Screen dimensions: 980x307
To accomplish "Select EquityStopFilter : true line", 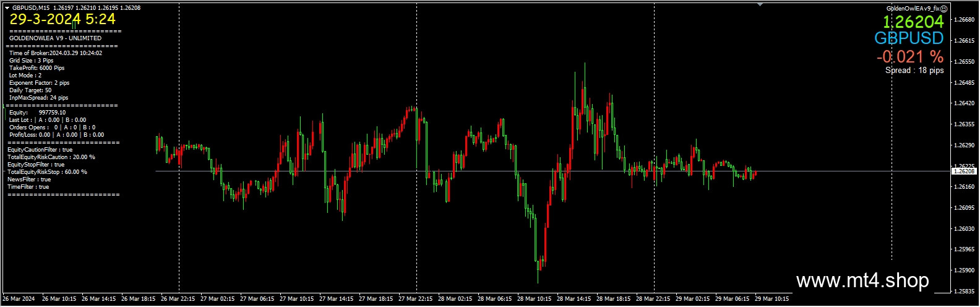I will pyautogui.click(x=36, y=165).
